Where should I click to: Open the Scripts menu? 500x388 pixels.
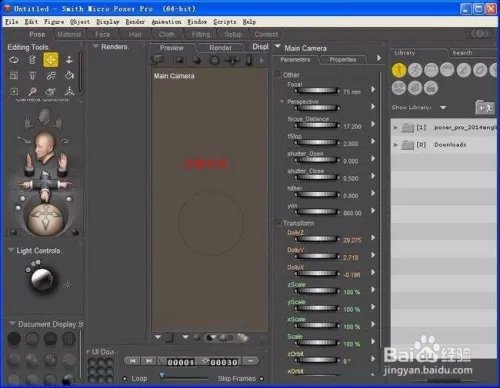[225, 22]
